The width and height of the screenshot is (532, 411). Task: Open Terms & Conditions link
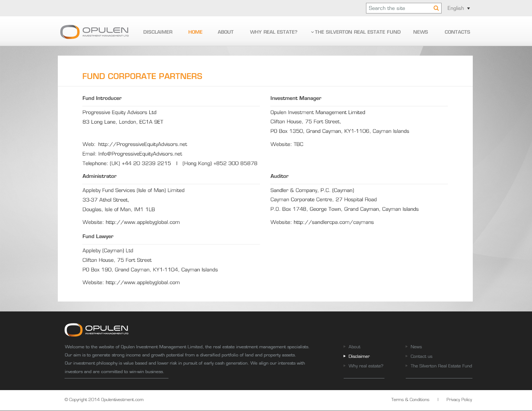[x=410, y=400]
